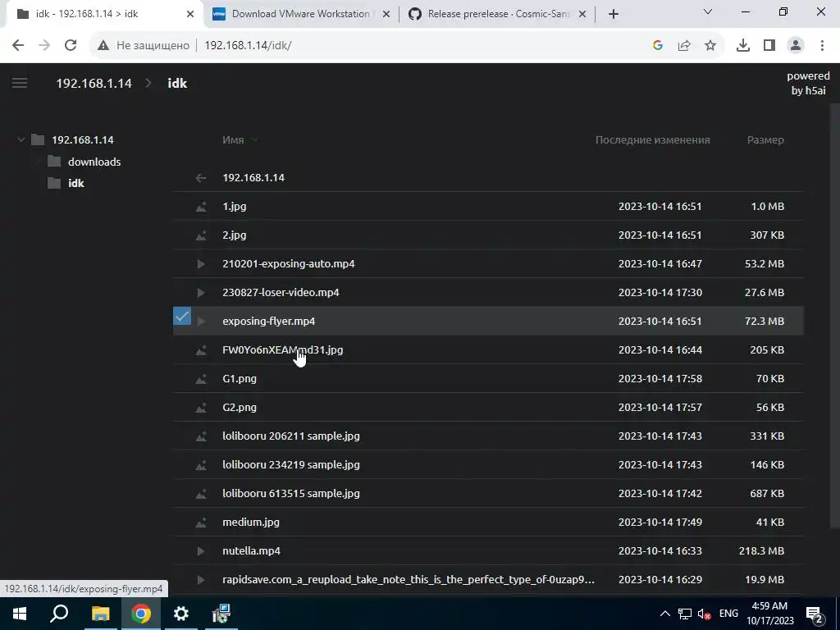Click the back arrow icon in parent folder row

201,178
